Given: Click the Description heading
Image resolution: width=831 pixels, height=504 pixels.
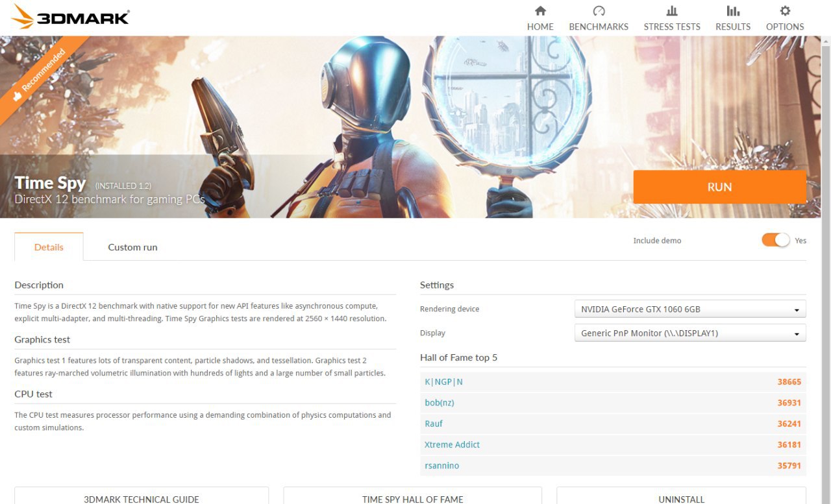Looking at the screenshot, I should (39, 285).
